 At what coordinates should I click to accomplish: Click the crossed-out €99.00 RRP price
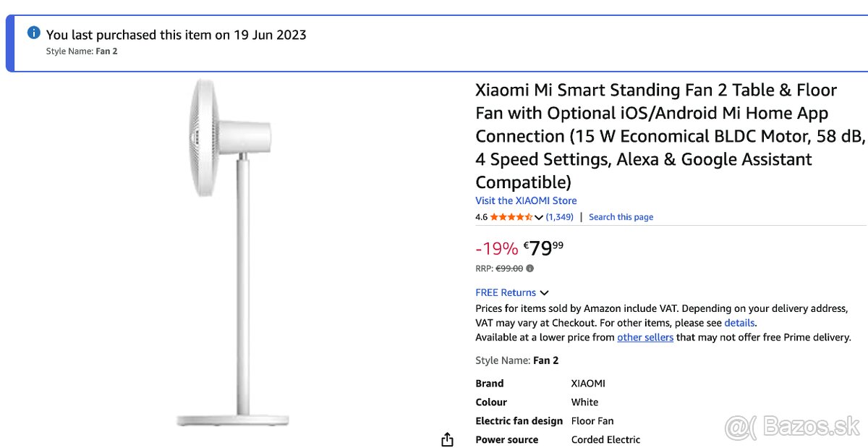pos(511,268)
